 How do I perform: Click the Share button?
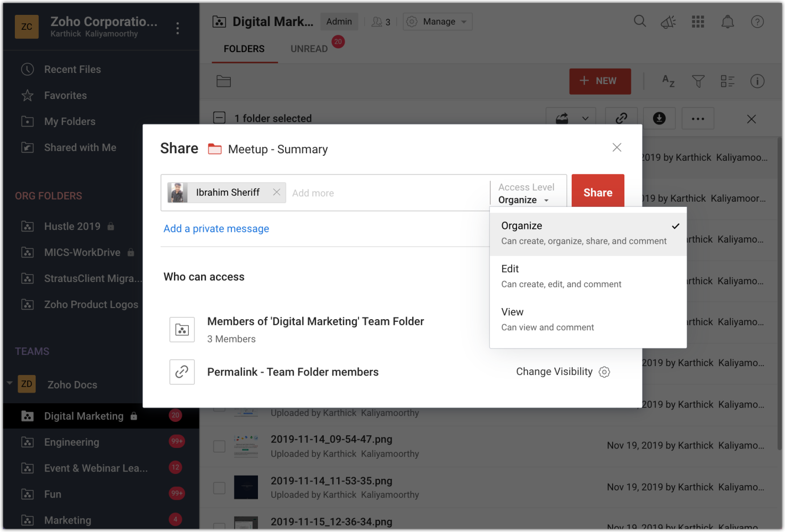tap(597, 192)
